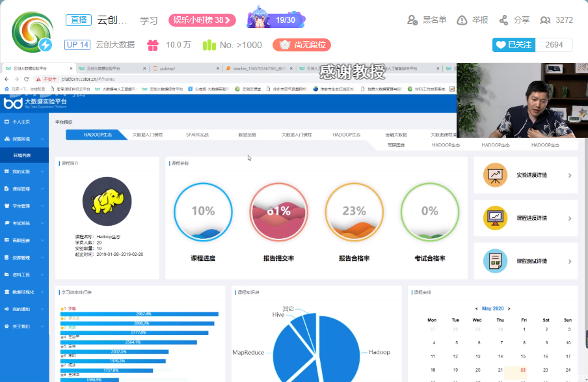This screenshot has width=588, height=382.
Task: Expand the 我的实验 menu chevron
Action: point(42,172)
